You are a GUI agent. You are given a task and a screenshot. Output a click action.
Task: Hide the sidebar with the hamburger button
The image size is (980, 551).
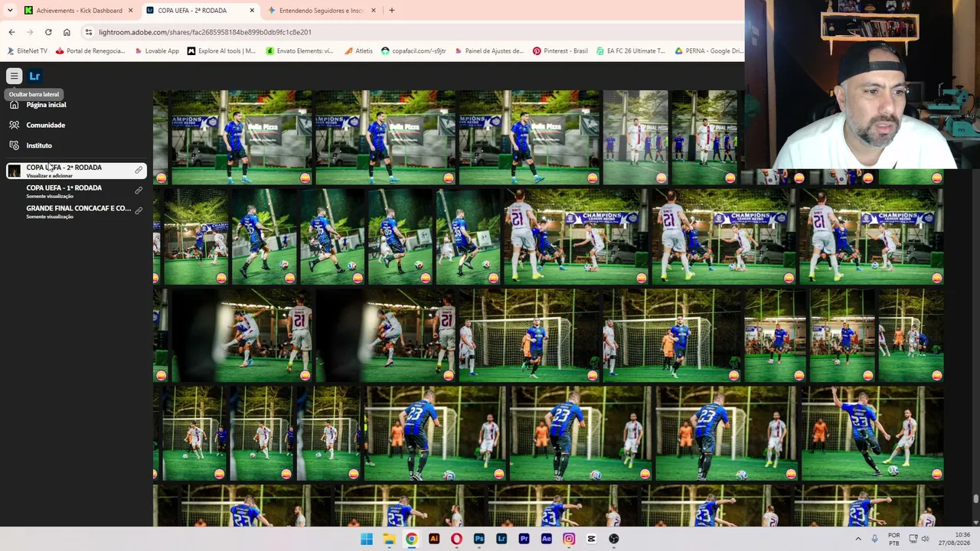14,76
